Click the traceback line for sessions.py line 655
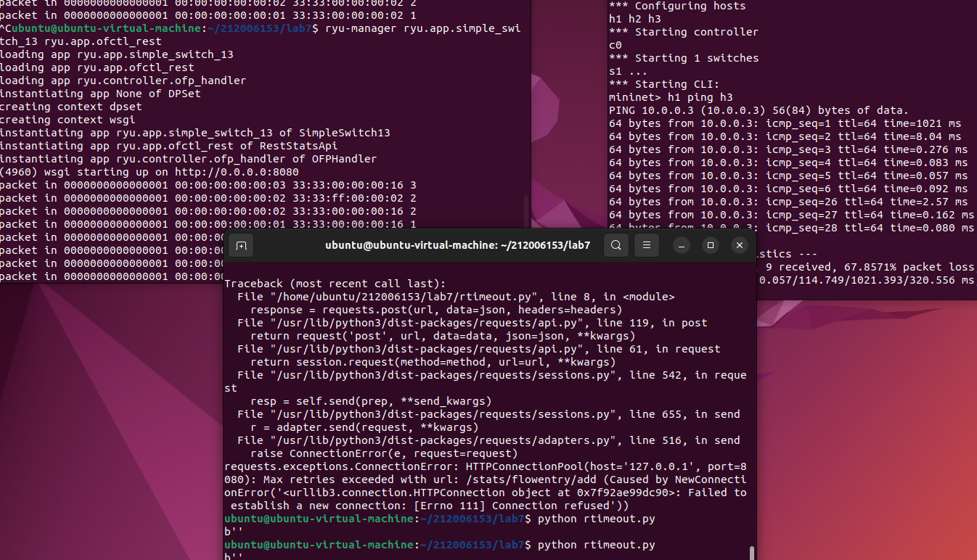 coord(488,414)
